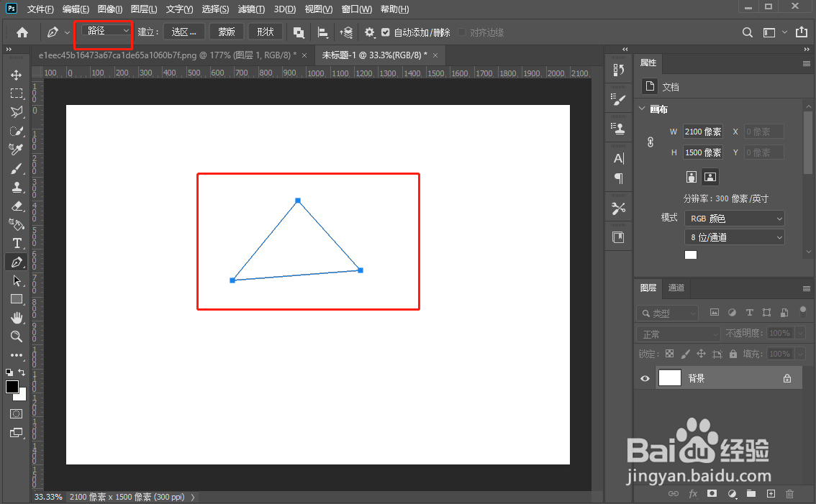Image resolution: width=816 pixels, height=504 pixels.
Task: Toggle the Align Edges checkbox
Action: pos(461,32)
